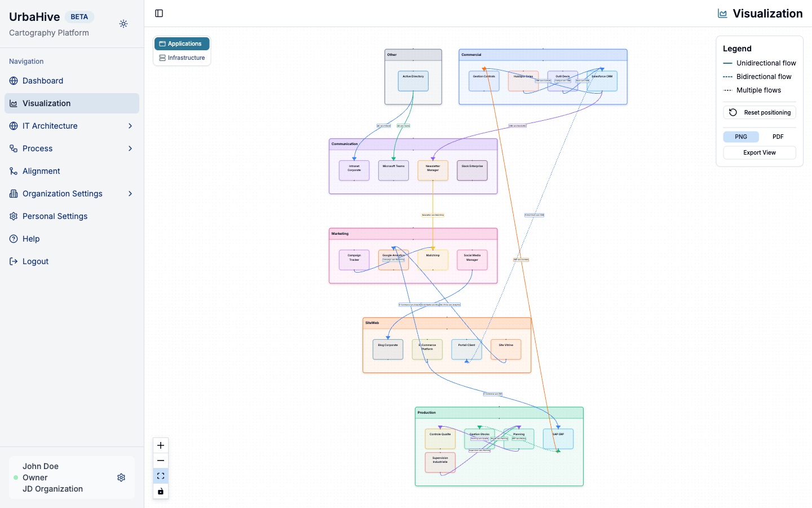Select the Mailchimp node
Viewport: 812px width, 508px height.
coord(433,260)
